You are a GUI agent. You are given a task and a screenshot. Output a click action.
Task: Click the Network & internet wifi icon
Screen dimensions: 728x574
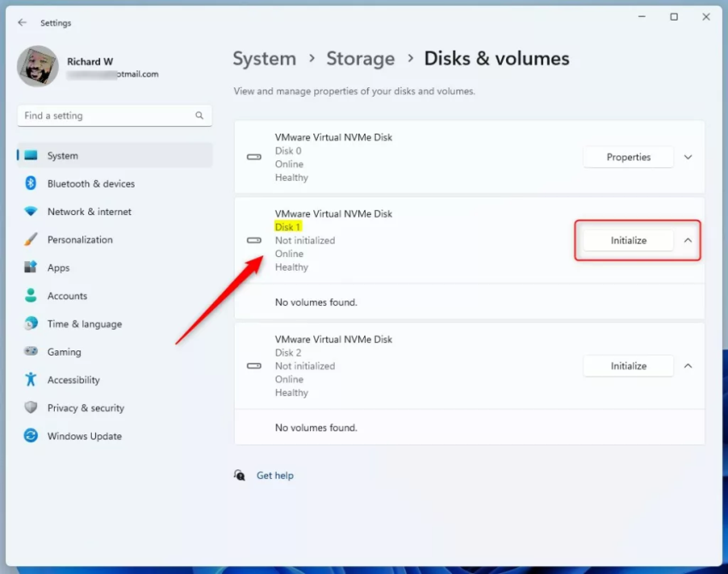pyautogui.click(x=31, y=212)
